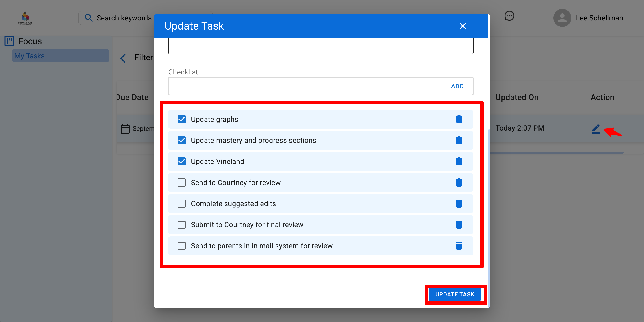Delete the Update graphs checklist item

pos(459,119)
